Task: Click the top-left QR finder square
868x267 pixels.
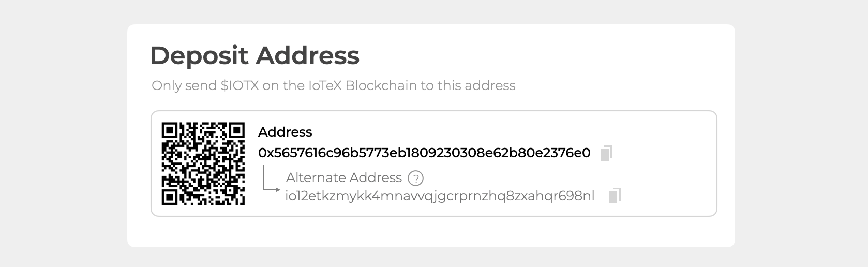Action: 170,130
